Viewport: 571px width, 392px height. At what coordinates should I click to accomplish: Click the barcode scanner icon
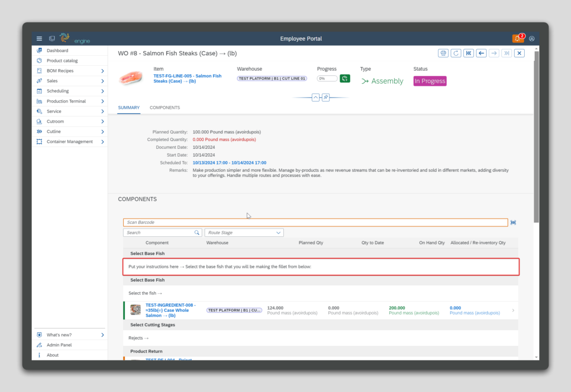click(x=513, y=222)
